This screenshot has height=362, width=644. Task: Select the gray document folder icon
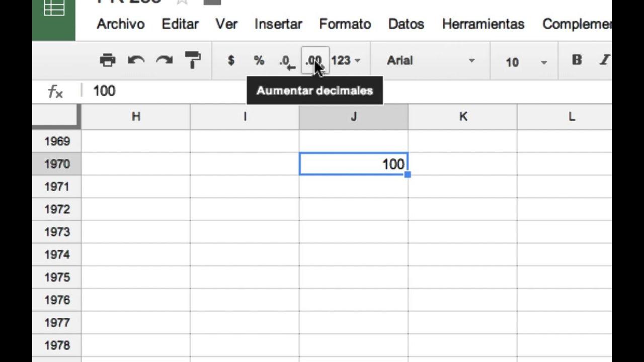(211, 2)
